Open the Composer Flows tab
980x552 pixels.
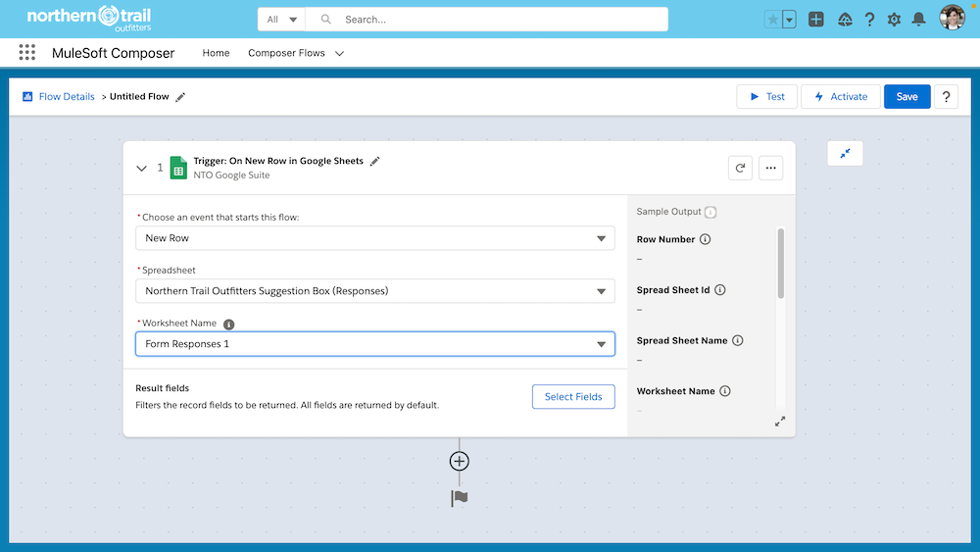[x=286, y=53]
